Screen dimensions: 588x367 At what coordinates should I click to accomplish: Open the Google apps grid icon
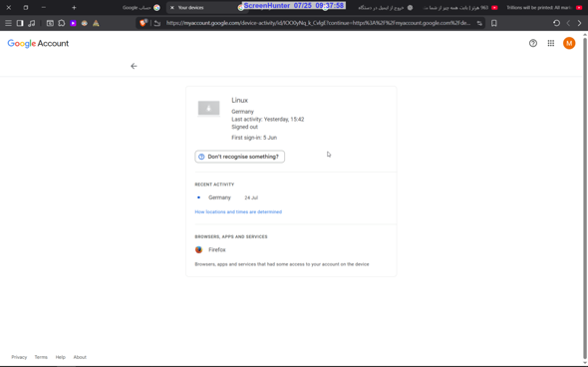coord(551,43)
